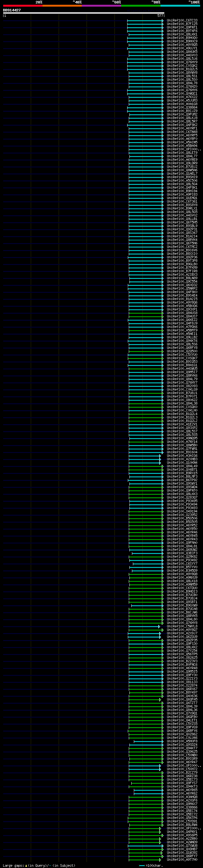This screenshot has width=203, height=868.
Task: Select the UniRef100_Q4PNY1 entry
Action: [182, 832]
